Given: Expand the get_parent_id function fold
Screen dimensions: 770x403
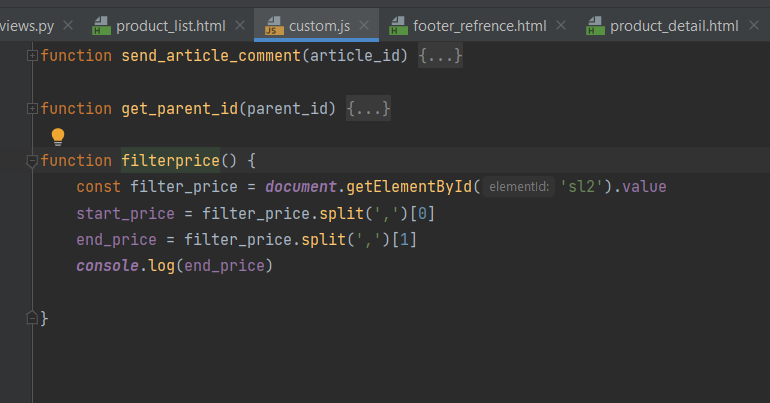Looking at the screenshot, I should pos(31,108).
